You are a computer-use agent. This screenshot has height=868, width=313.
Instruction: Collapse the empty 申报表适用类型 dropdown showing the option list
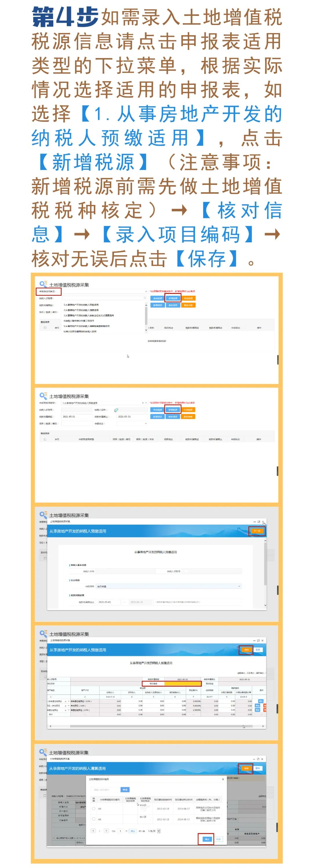coord(146,291)
